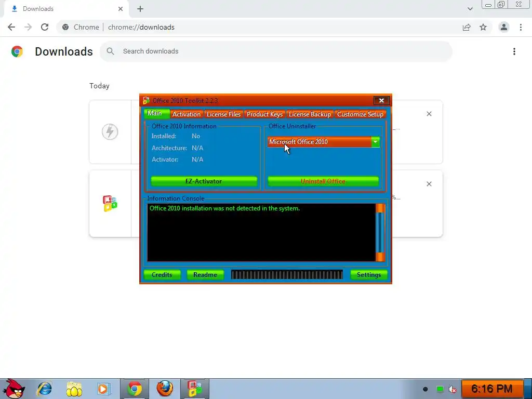
Task: Click the green network tray icon
Action: click(440, 389)
